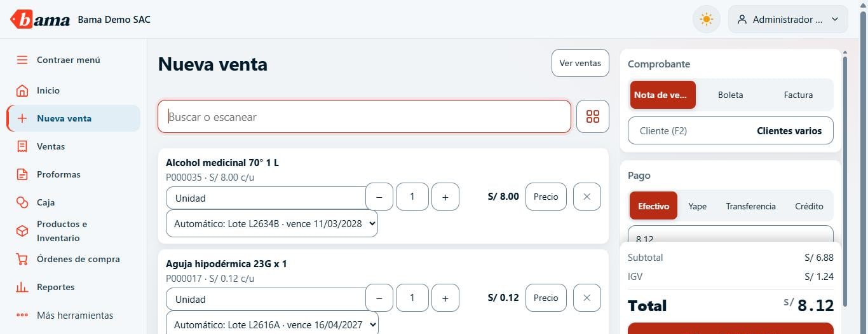Open lot dropdown showing Lote L2634B
868x334 pixels.
(x=272, y=224)
